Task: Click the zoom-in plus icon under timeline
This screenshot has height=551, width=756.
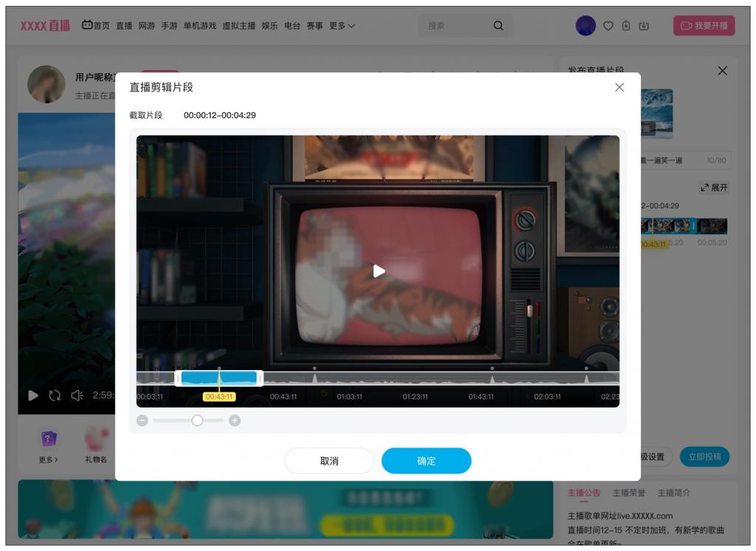Action: pyautogui.click(x=235, y=420)
